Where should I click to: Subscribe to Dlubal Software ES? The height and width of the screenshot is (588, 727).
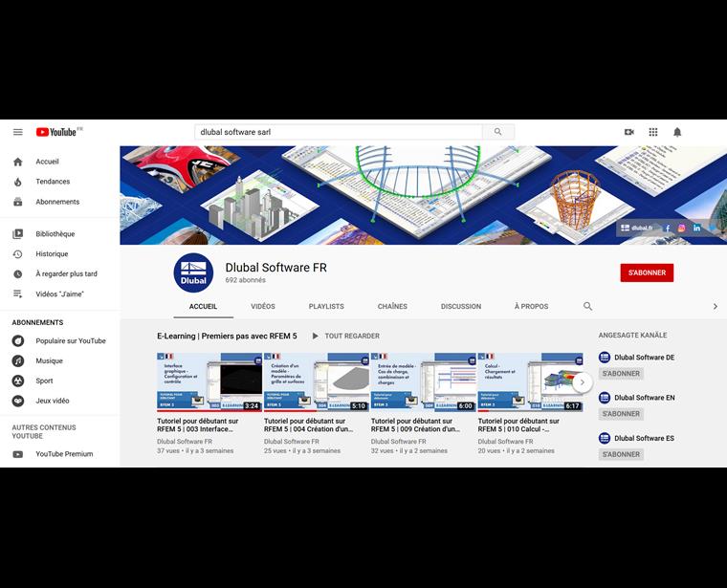point(621,454)
